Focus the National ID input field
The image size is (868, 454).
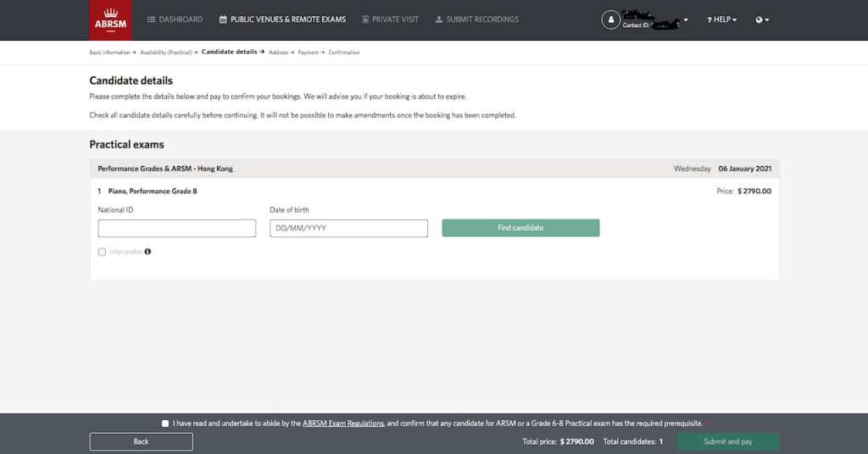(176, 228)
